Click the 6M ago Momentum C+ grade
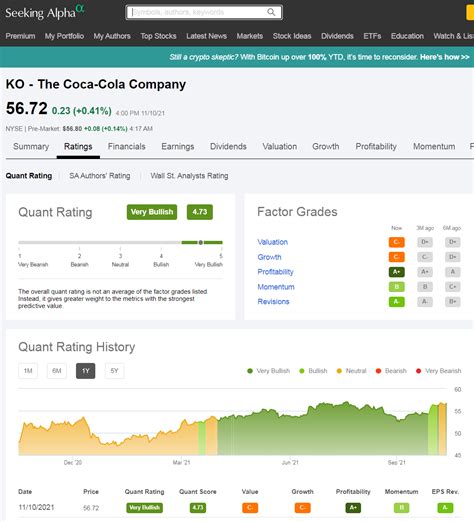 452,287
